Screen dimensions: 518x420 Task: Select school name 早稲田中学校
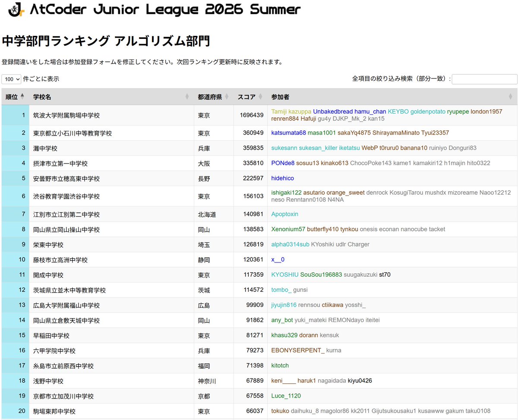pos(51,335)
